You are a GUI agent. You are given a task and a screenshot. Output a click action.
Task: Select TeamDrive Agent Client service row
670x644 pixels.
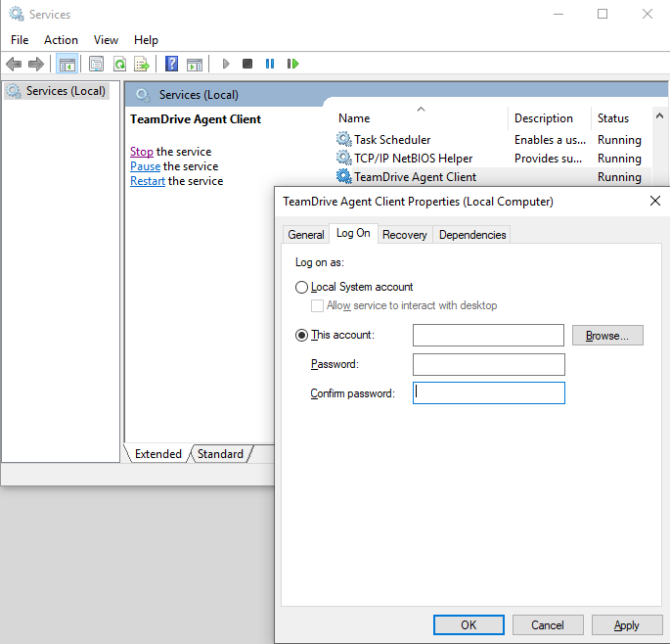[492, 176]
